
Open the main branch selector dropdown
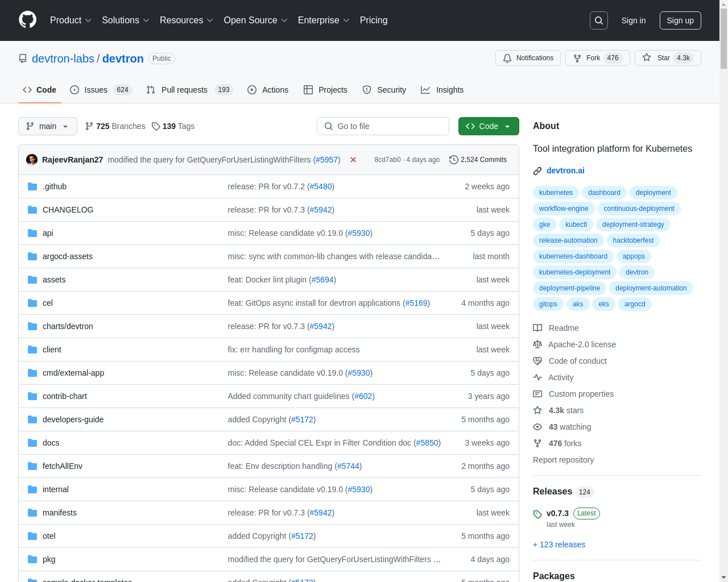point(48,126)
